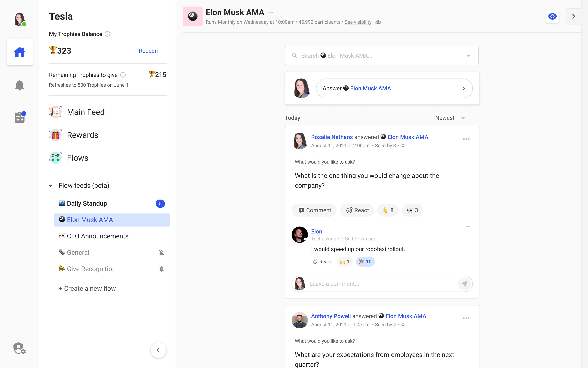The height and width of the screenshot is (368, 588).
Task: Collapse the sidebar with the left chevron button
Action: tap(158, 350)
